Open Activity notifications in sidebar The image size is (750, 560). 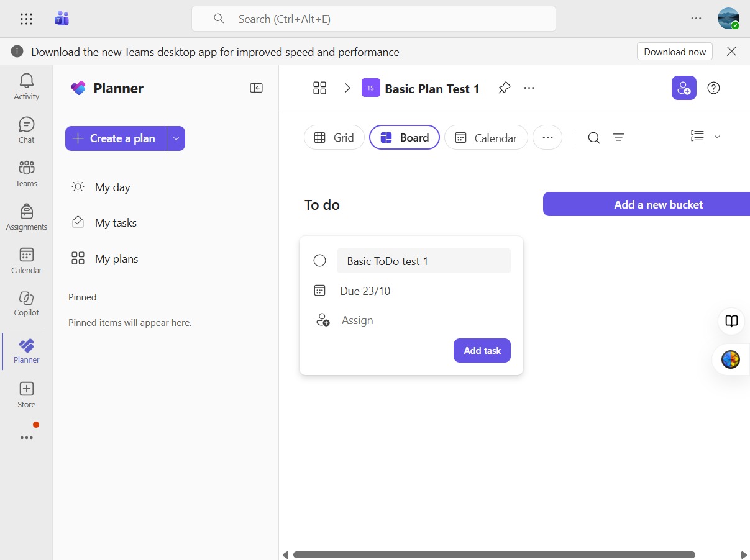click(x=27, y=86)
